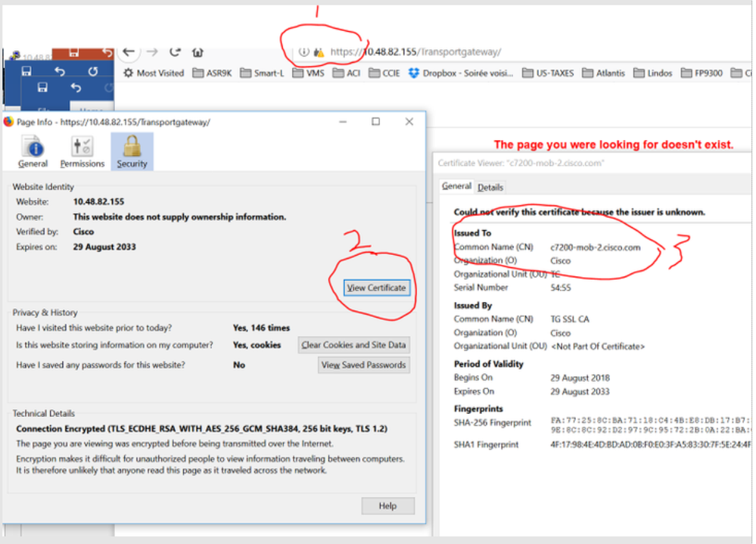Maximize the Page Info window
The image size is (756, 544).
point(375,121)
